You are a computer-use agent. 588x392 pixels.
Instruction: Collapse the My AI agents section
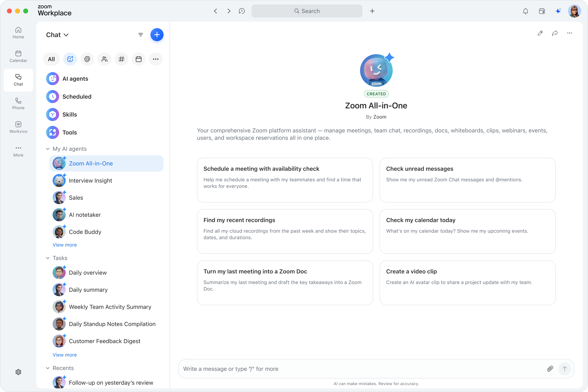tap(48, 149)
